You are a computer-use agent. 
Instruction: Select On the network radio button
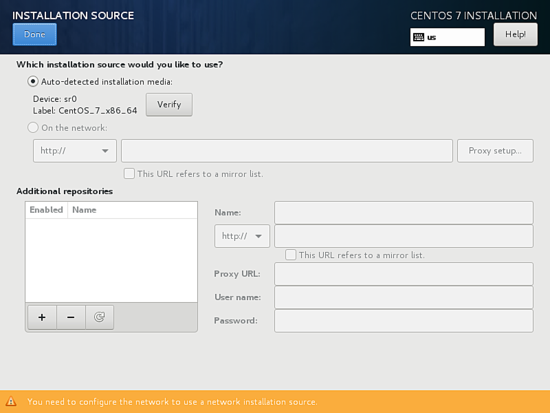pos(33,127)
